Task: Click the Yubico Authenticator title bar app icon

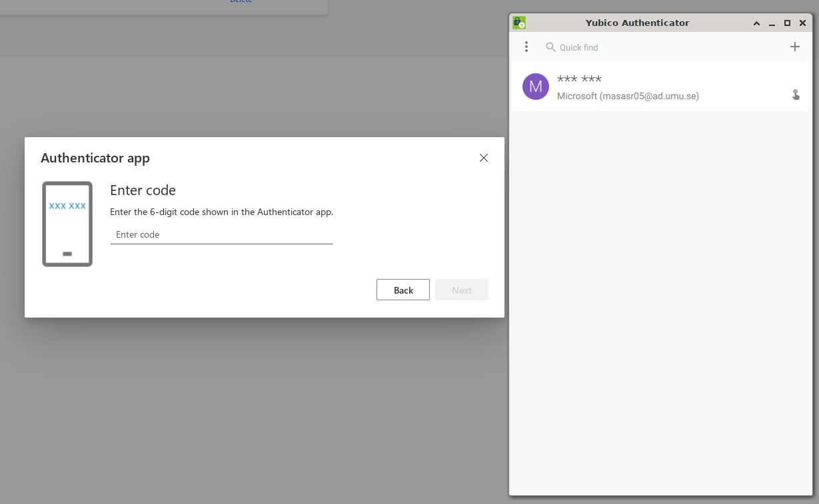Action: click(x=519, y=23)
